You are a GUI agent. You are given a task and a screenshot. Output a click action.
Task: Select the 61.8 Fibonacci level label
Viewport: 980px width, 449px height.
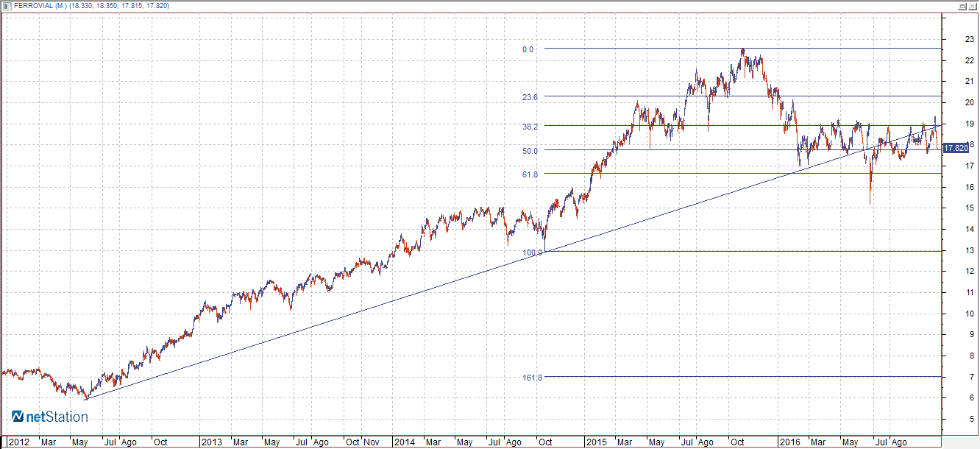pos(530,174)
